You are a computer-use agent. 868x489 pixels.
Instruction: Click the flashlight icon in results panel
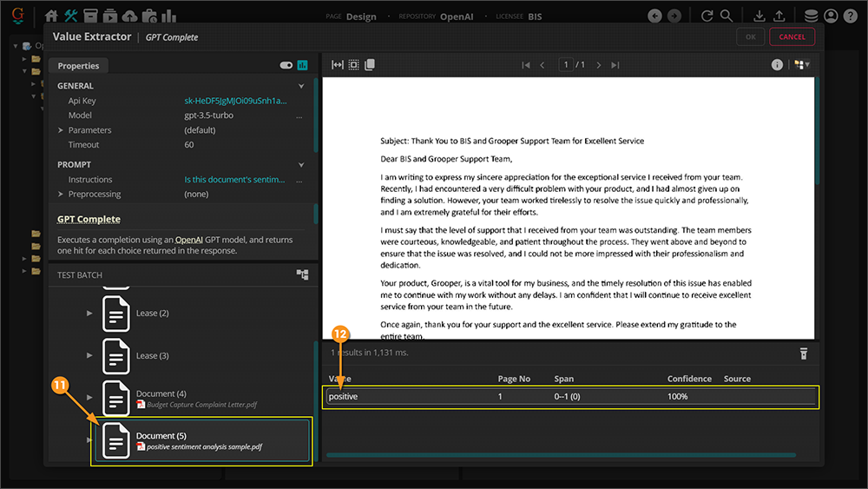coord(804,354)
